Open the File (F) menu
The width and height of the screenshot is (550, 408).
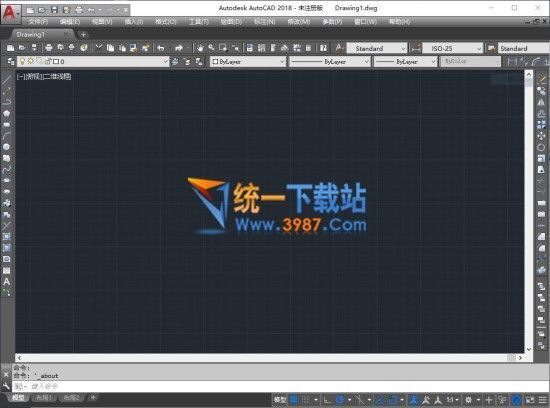38,22
